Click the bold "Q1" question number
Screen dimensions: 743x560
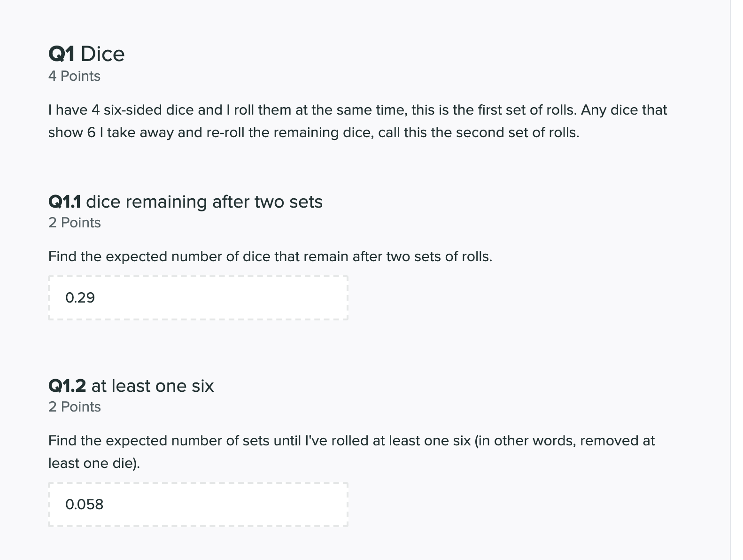[61, 54]
